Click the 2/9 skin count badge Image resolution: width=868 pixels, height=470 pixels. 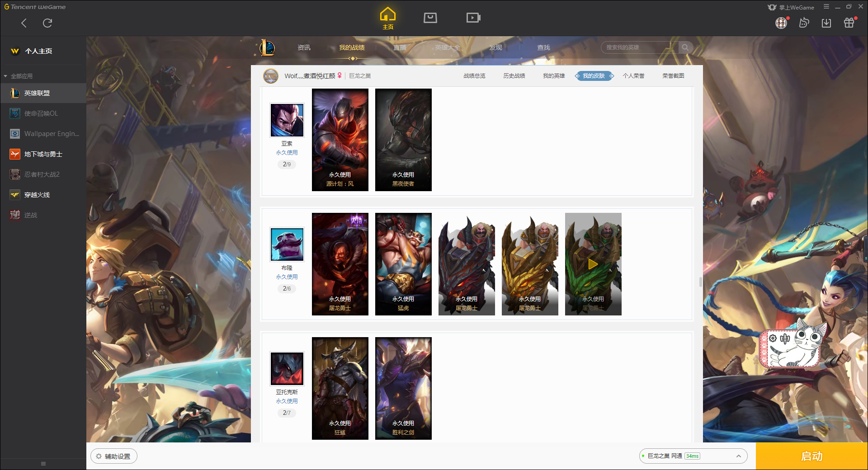click(x=287, y=164)
